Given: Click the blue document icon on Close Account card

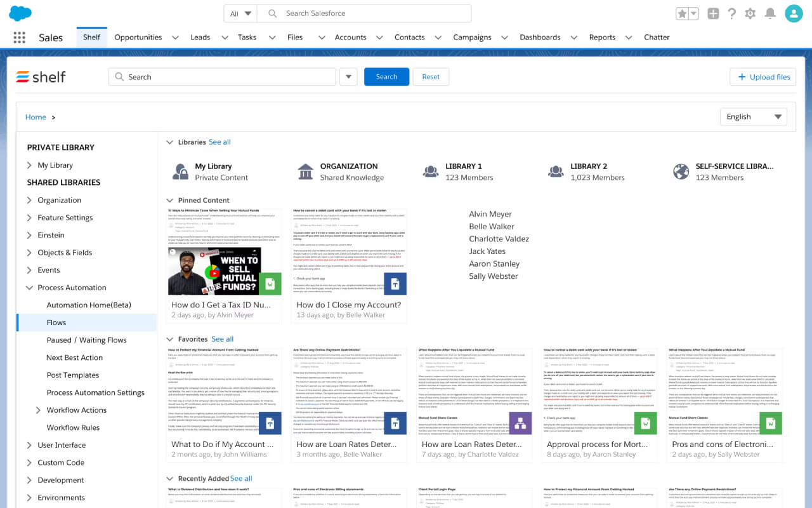Looking at the screenshot, I should (x=395, y=284).
